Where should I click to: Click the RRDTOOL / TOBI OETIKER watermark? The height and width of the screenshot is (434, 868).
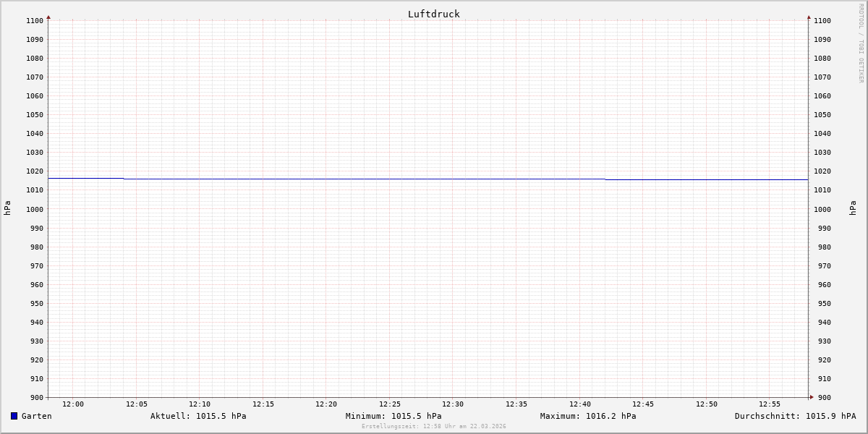click(861, 43)
